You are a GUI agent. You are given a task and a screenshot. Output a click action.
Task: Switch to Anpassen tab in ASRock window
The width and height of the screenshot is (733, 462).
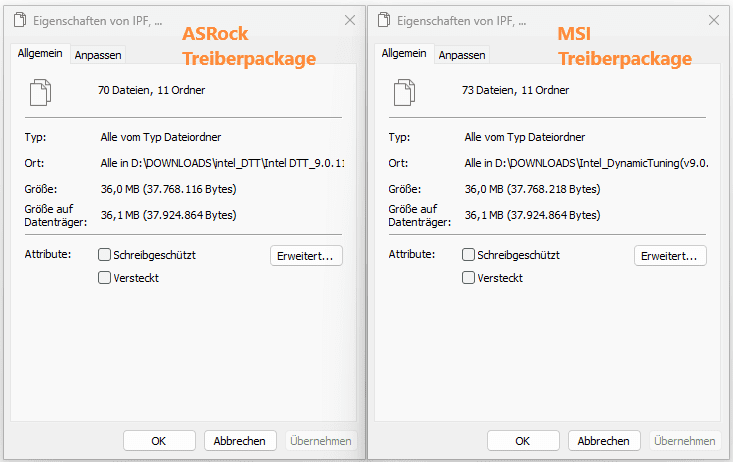tap(98, 55)
